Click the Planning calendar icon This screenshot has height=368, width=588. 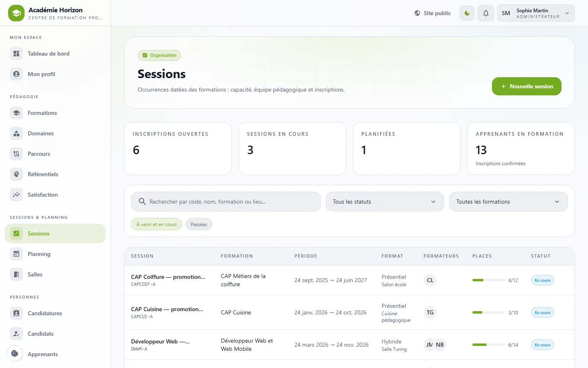(x=16, y=254)
